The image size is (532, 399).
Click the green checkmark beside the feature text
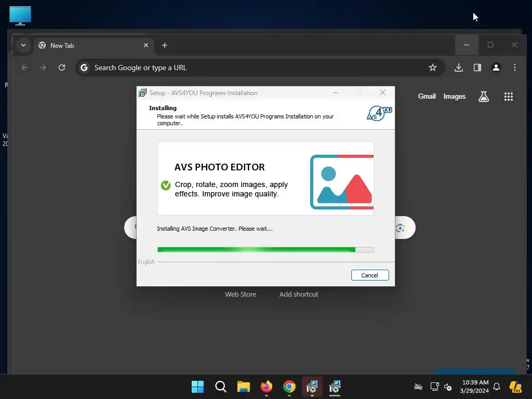click(x=166, y=185)
